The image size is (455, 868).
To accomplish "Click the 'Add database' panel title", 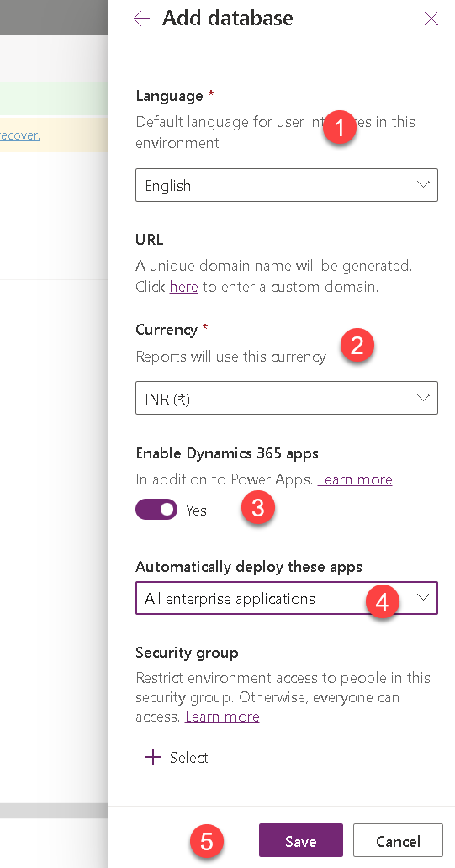I will pos(227,19).
